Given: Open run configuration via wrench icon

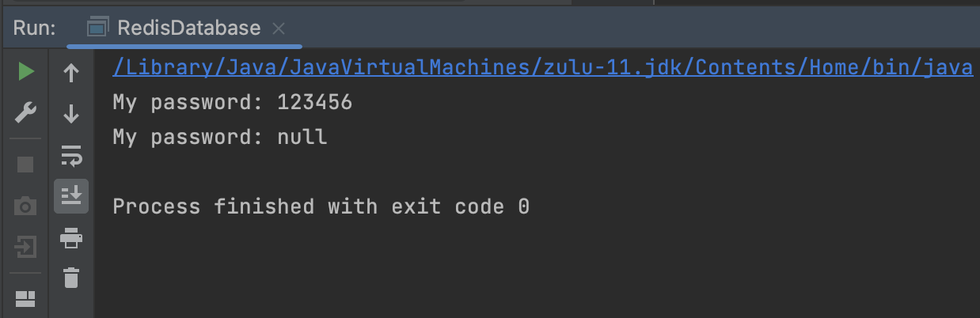Looking at the screenshot, I should [26, 114].
